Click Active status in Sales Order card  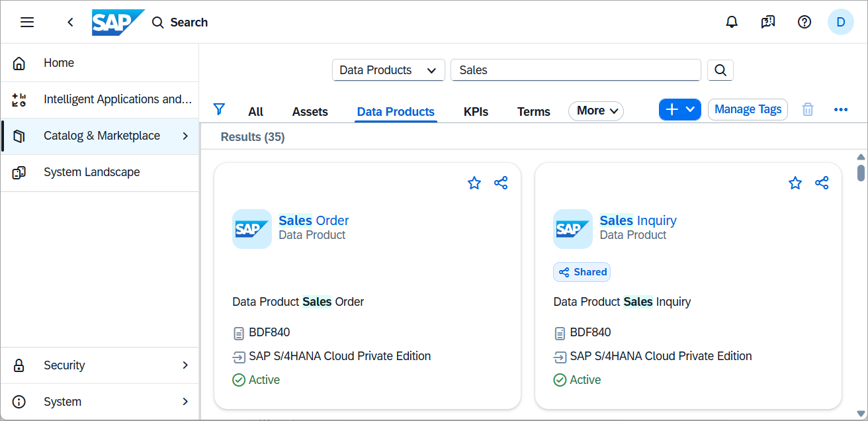(256, 380)
